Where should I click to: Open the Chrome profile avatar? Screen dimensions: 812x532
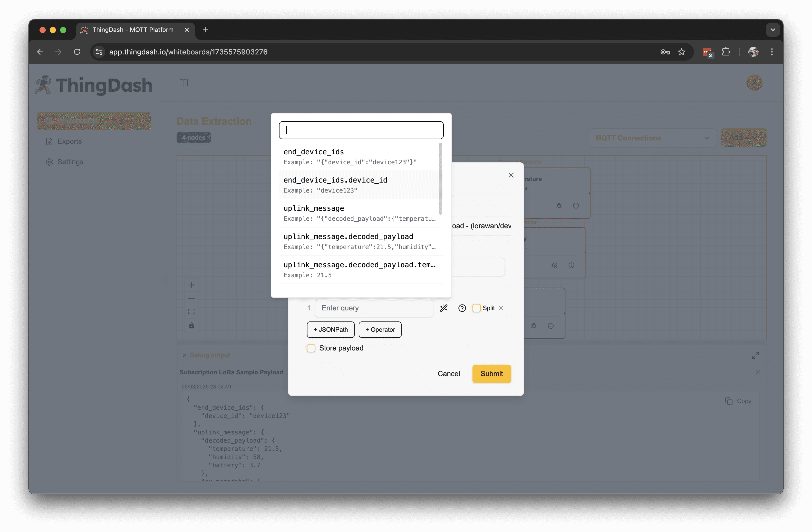753,52
